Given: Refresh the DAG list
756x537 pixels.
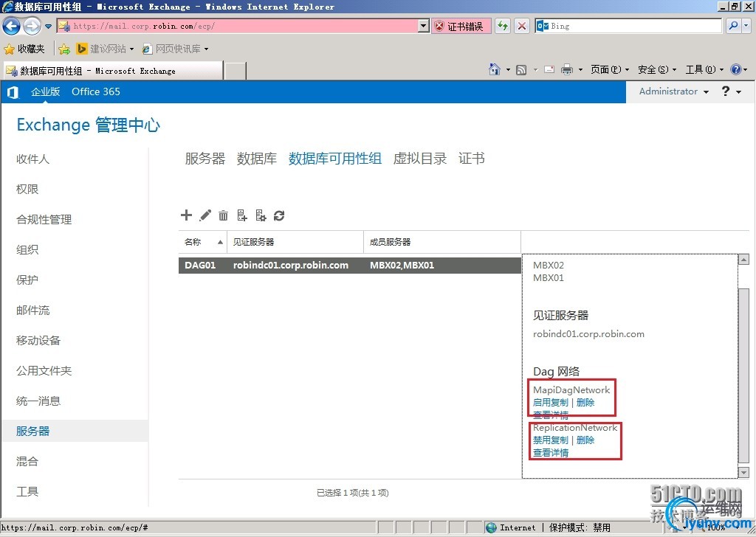Looking at the screenshot, I should pos(279,216).
